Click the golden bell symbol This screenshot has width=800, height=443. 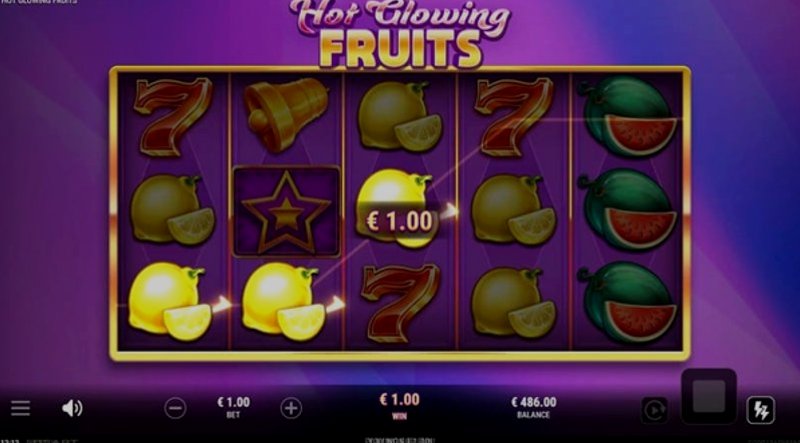285,114
